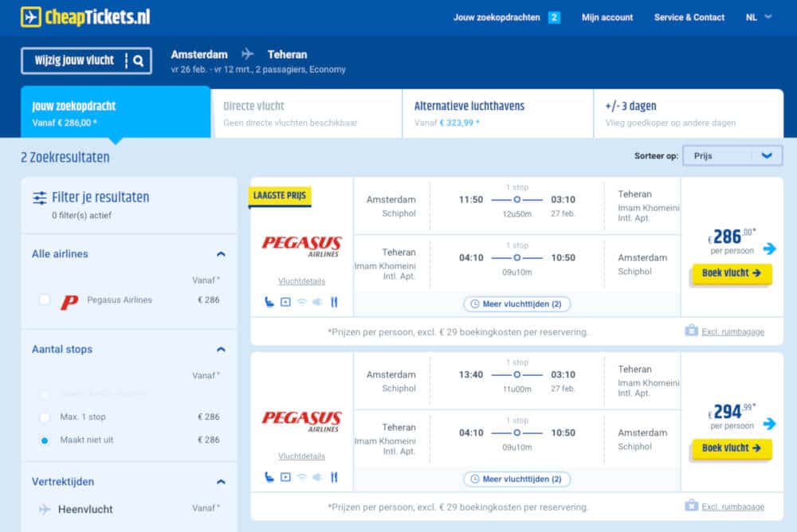Viewport: 797px width, 532px height.
Task: Open the Sorteer op Prijs dropdown
Action: pyautogui.click(x=732, y=155)
